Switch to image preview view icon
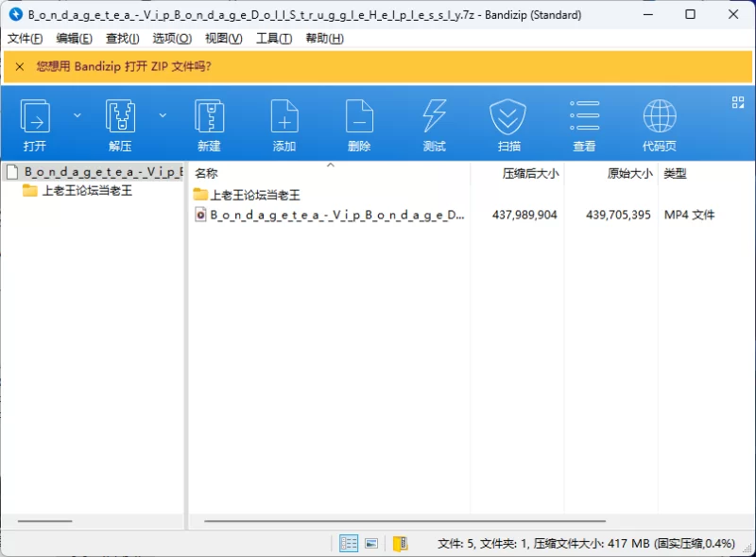The image size is (756, 557). tap(371, 544)
